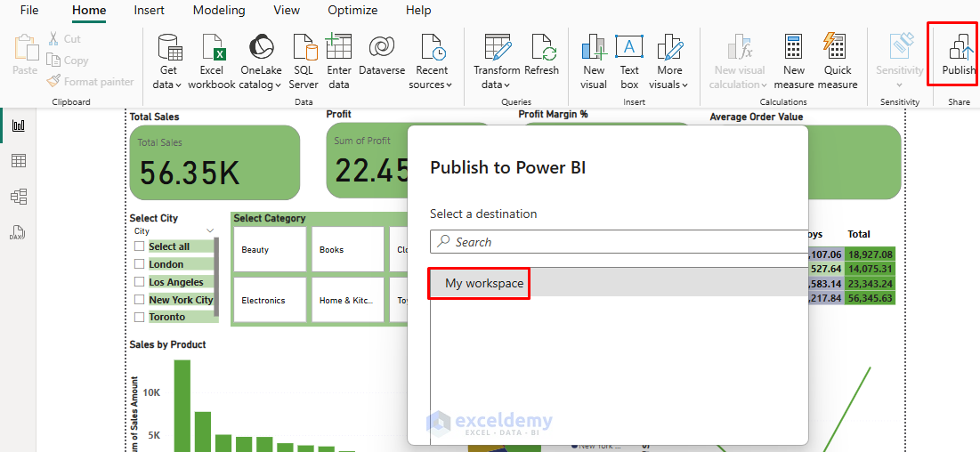Click the Total Sales 56.35K card
Image resolution: width=980 pixels, height=452 pixels.
click(215, 162)
